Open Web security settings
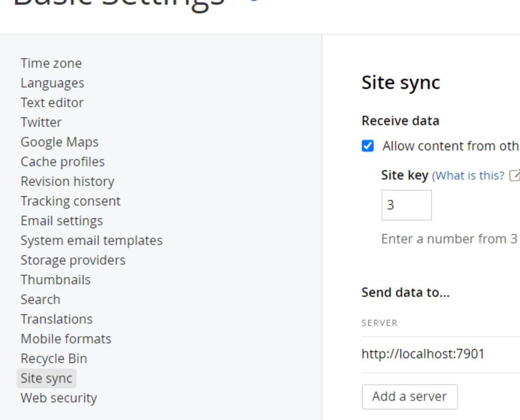 (x=59, y=398)
